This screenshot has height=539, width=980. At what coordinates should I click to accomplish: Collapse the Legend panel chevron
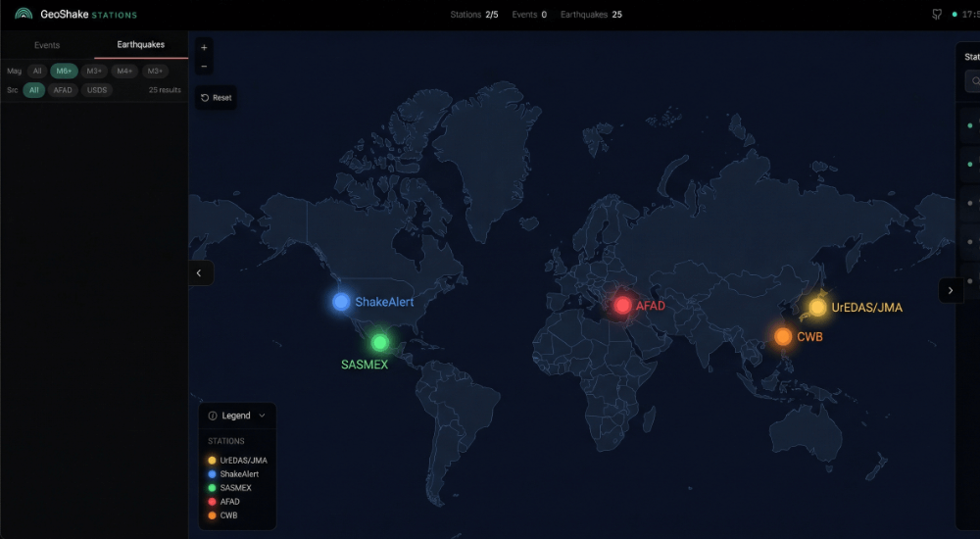[x=262, y=416]
